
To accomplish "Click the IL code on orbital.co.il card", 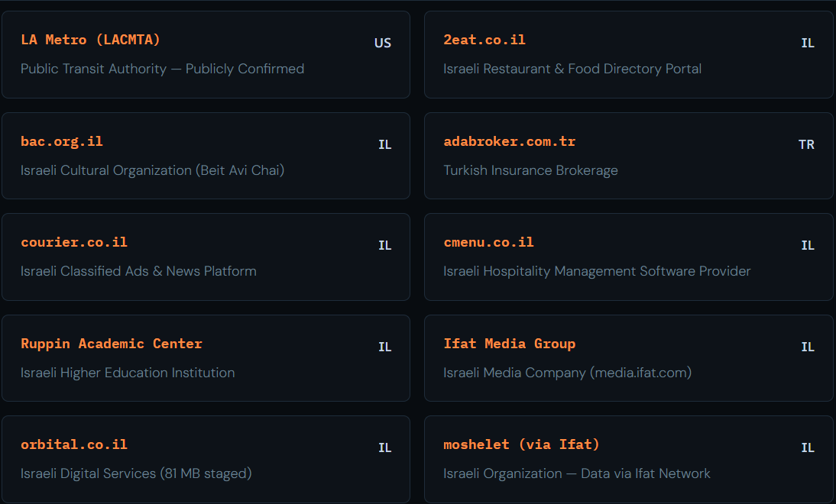I will (385, 448).
